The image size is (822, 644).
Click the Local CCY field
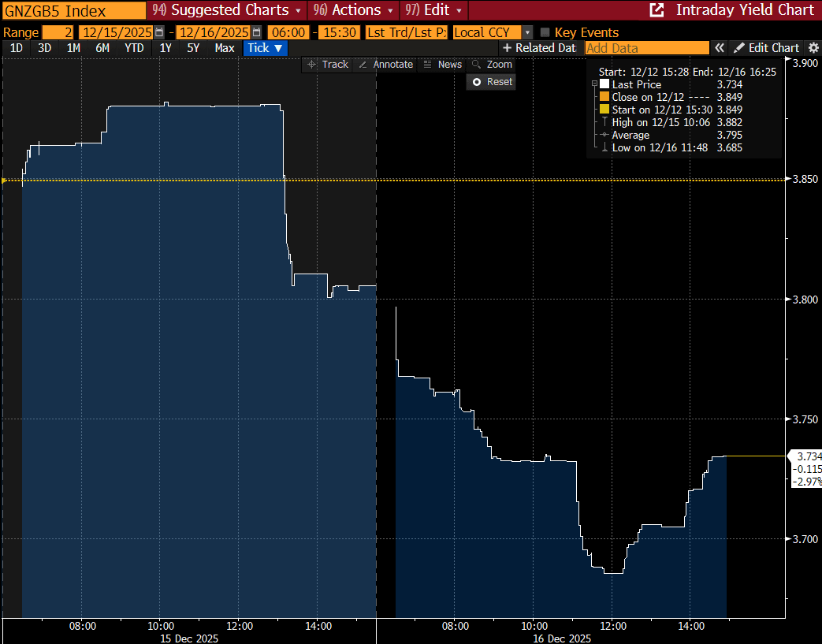tap(488, 32)
